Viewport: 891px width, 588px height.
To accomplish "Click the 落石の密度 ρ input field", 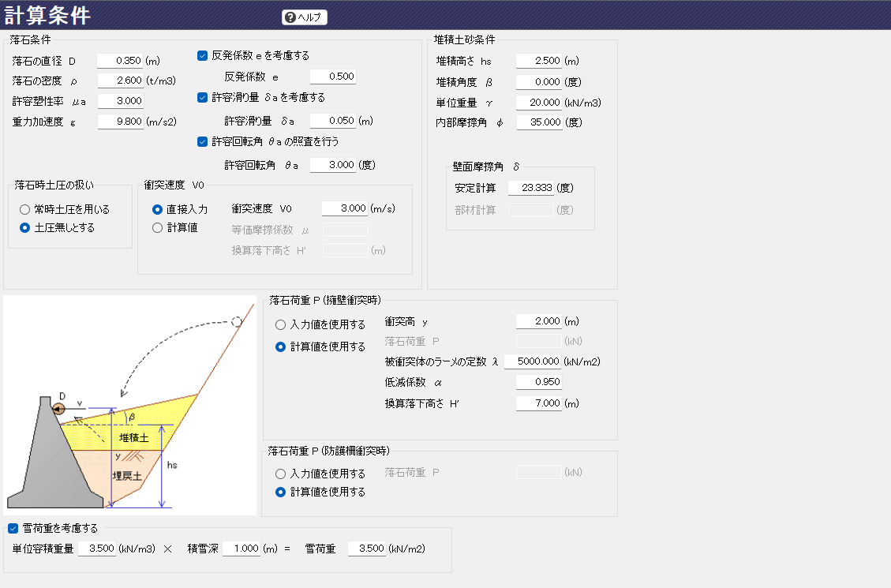I will (120, 81).
